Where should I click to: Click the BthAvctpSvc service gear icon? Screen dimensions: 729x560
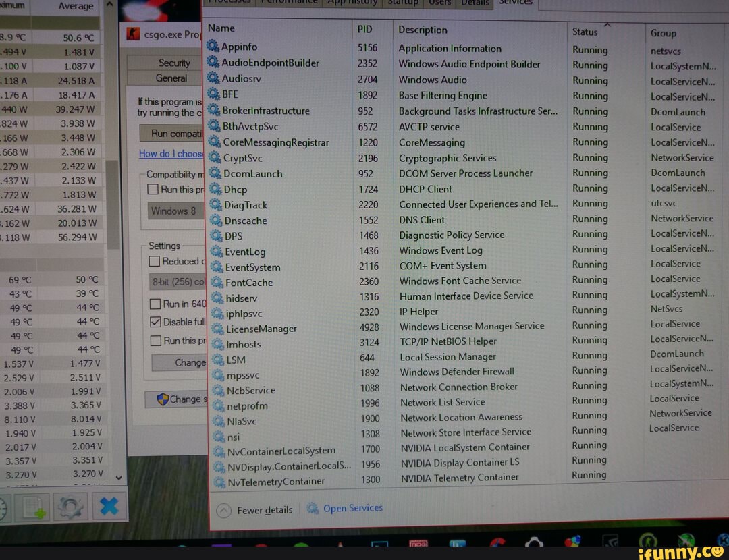tap(215, 125)
